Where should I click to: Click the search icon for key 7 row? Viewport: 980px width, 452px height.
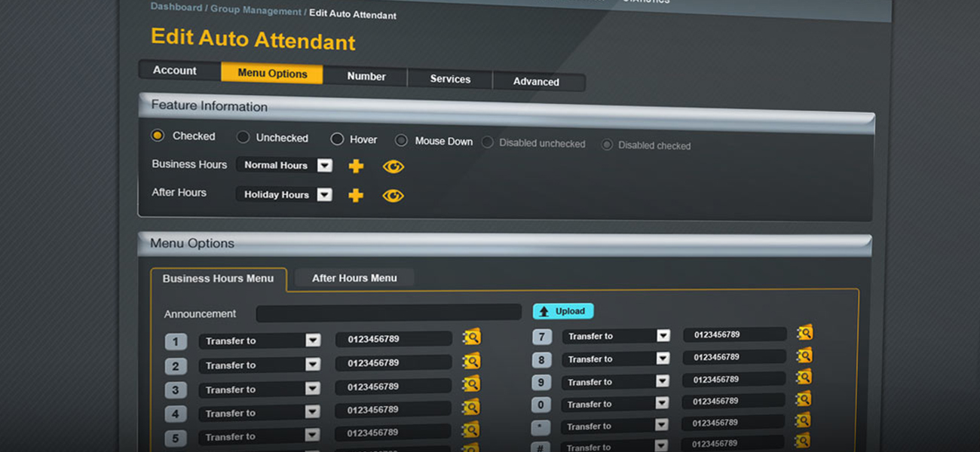tap(804, 332)
